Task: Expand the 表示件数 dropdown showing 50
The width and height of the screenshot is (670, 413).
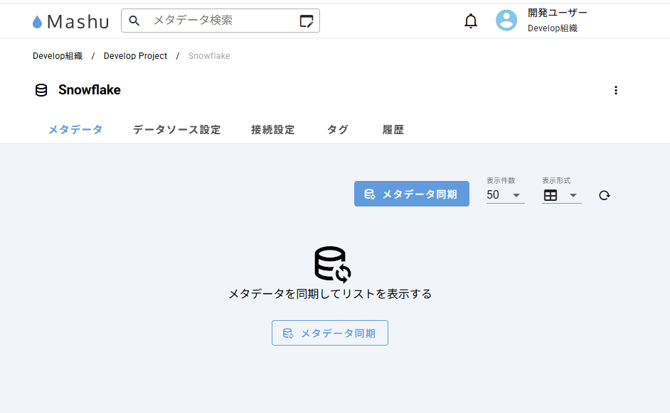Action: click(x=505, y=195)
